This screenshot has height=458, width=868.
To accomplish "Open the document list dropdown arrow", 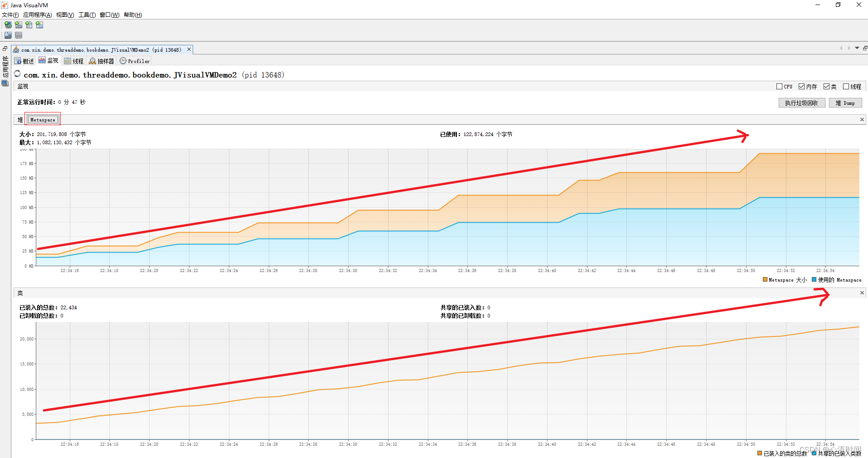I will click(857, 48).
